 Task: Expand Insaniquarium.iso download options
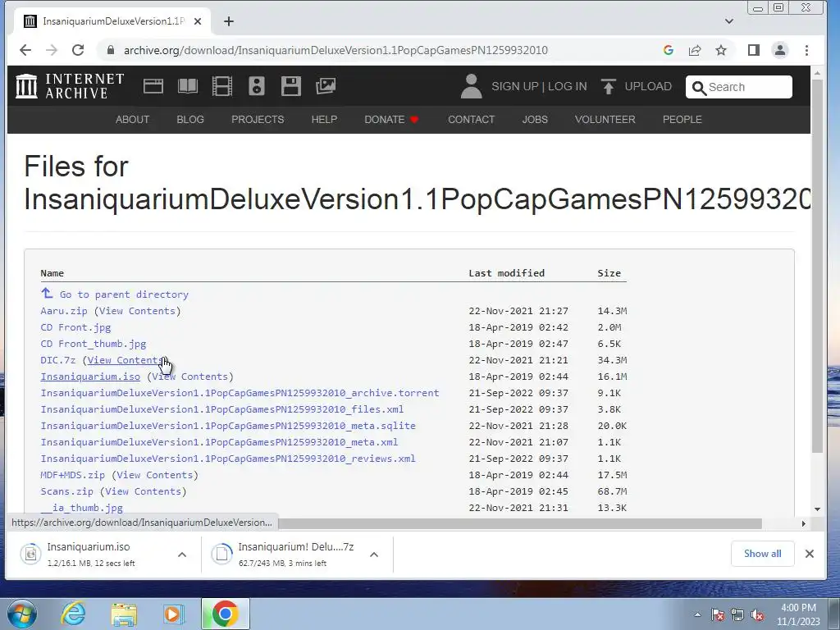[x=182, y=555]
